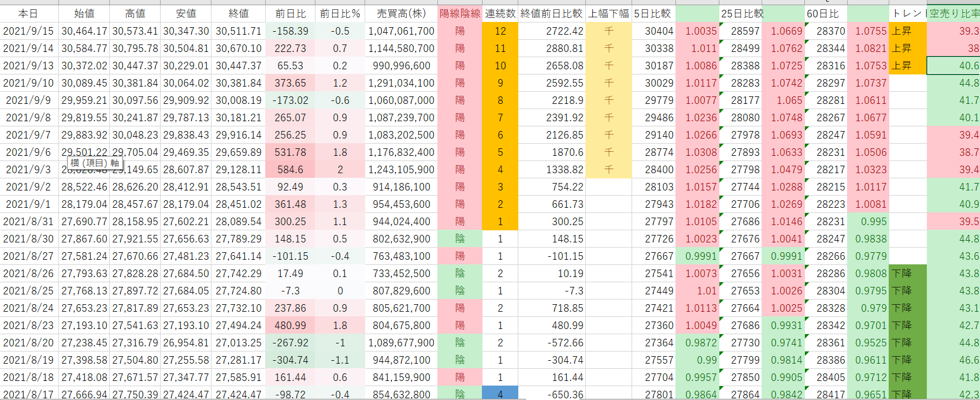980x400 pixels.
Task: Select the 60-day ratio cell 1.0821
Action: (868, 48)
